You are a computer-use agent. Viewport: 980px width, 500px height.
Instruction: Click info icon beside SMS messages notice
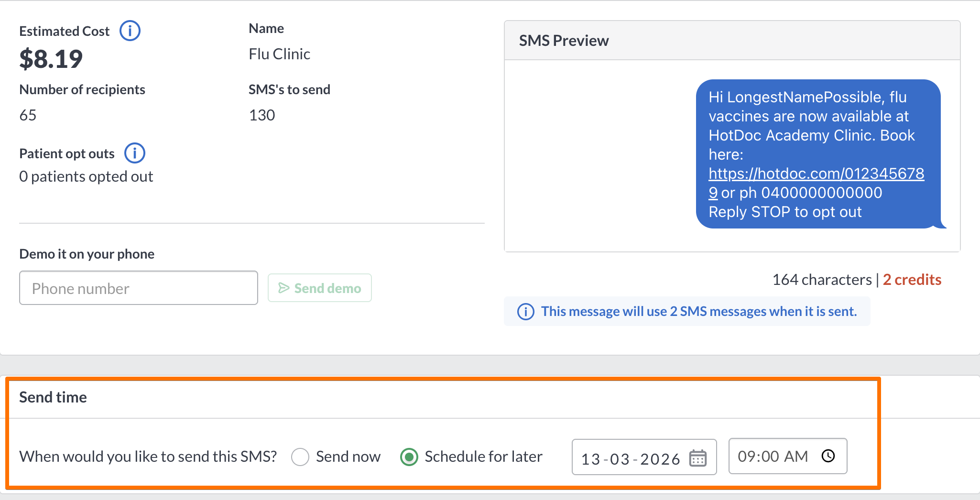(x=526, y=312)
